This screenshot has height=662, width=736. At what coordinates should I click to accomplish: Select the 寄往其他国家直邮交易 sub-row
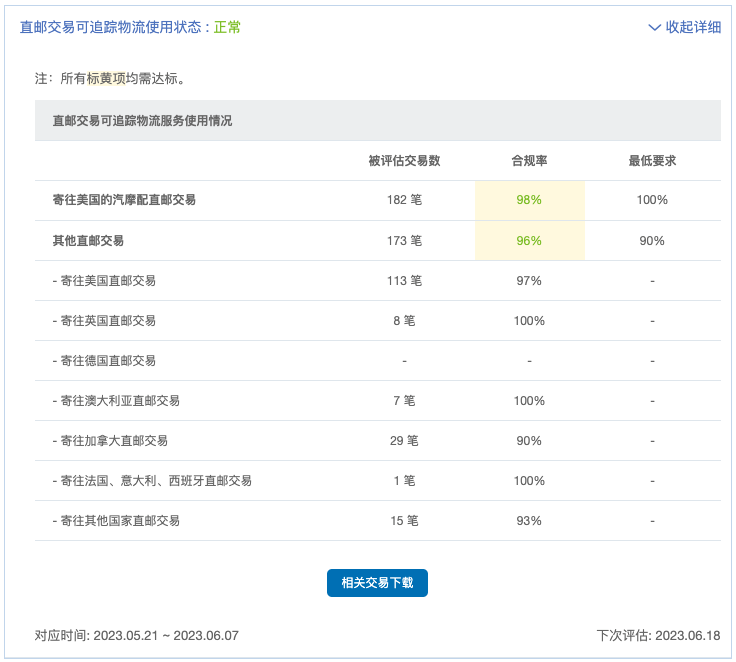pos(378,520)
